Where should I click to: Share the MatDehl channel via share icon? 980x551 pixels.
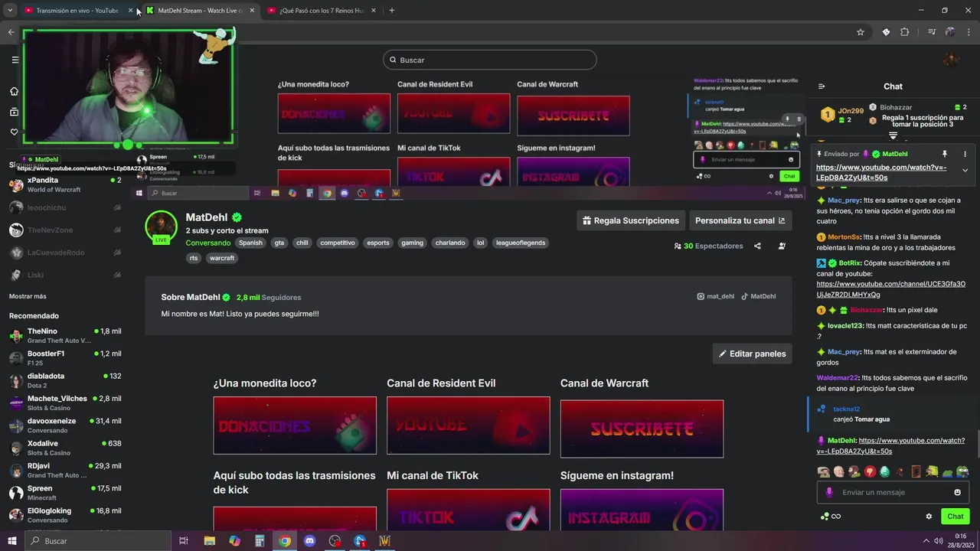point(757,246)
